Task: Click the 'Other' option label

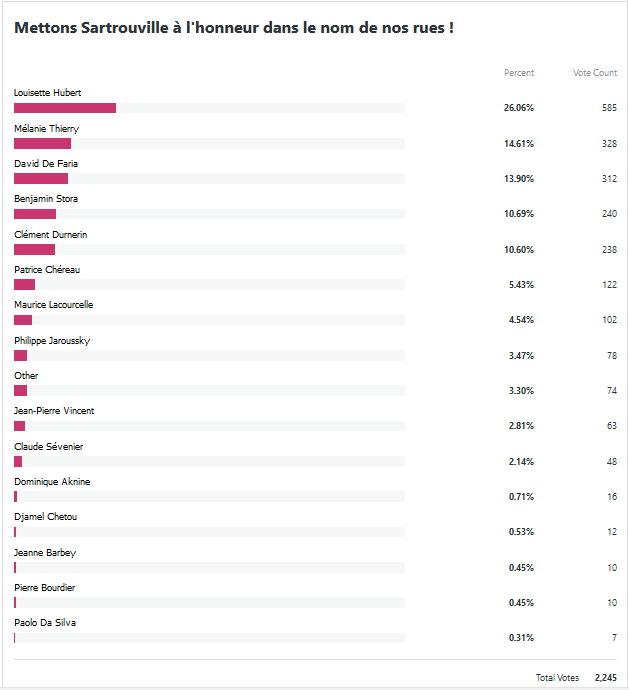Action: [x=26, y=376]
